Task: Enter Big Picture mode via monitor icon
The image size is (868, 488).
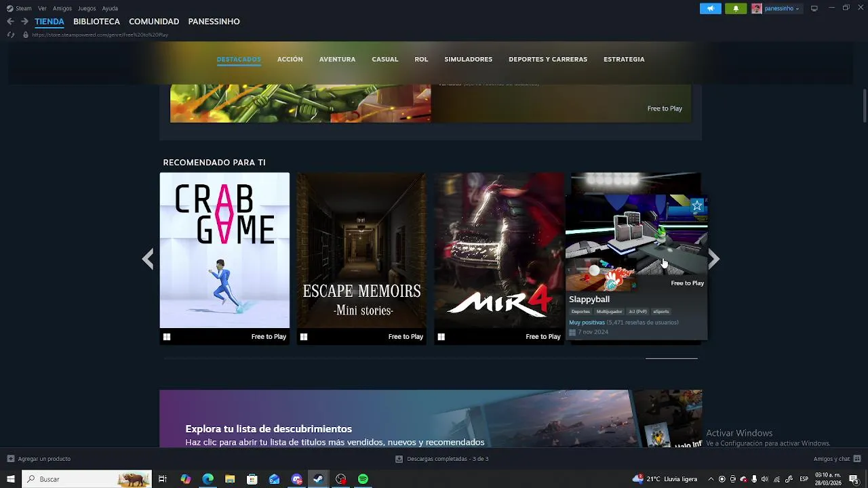Action: [814, 8]
